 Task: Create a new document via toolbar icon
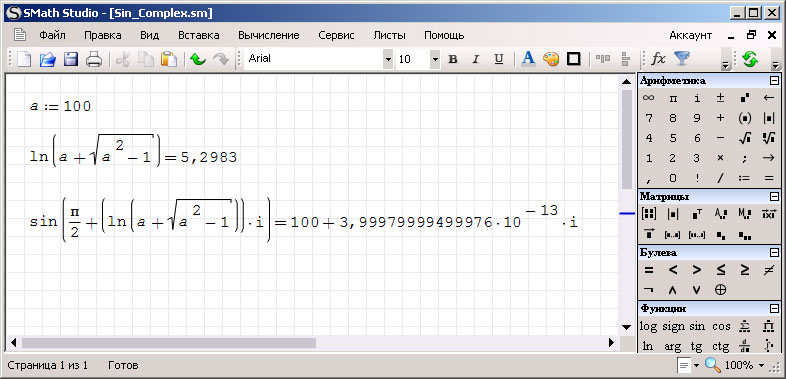click(x=24, y=59)
